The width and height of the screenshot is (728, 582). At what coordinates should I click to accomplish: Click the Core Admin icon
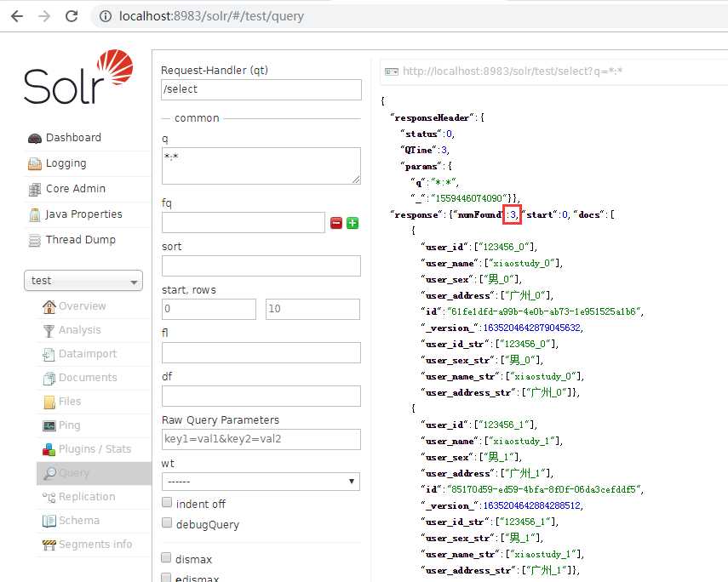pos(35,189)
